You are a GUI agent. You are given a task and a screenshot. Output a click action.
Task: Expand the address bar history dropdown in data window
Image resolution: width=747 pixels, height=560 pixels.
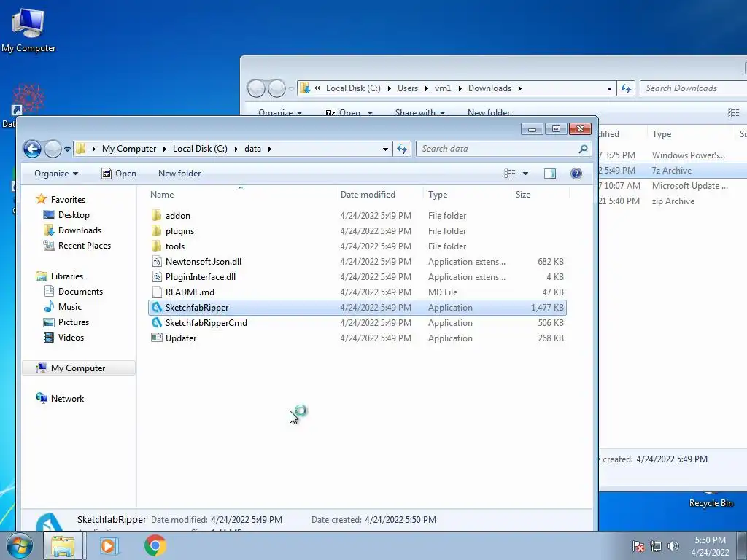click(x=385, y=149)
